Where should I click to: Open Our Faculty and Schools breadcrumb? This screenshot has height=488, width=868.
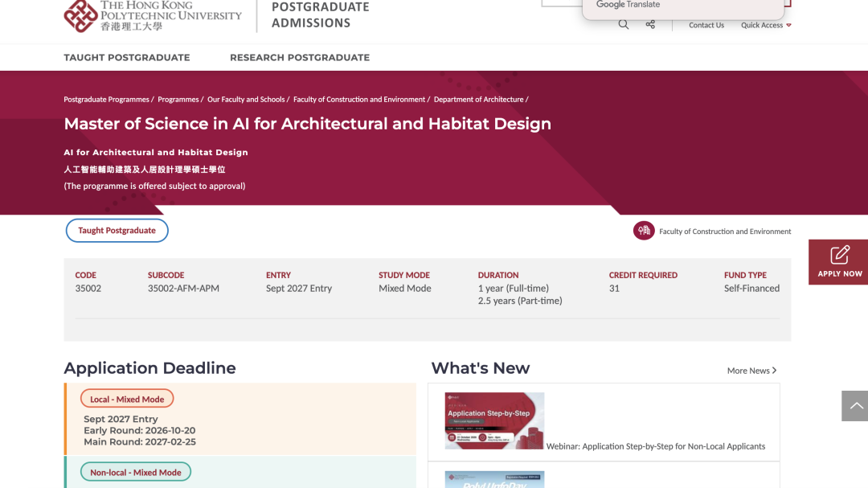coord(246,100)
